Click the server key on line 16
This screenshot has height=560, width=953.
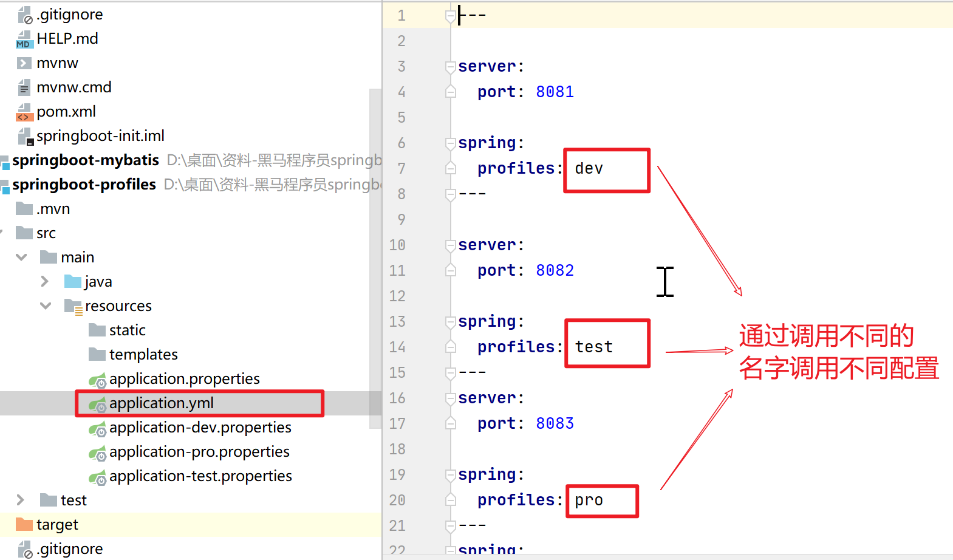487,398
